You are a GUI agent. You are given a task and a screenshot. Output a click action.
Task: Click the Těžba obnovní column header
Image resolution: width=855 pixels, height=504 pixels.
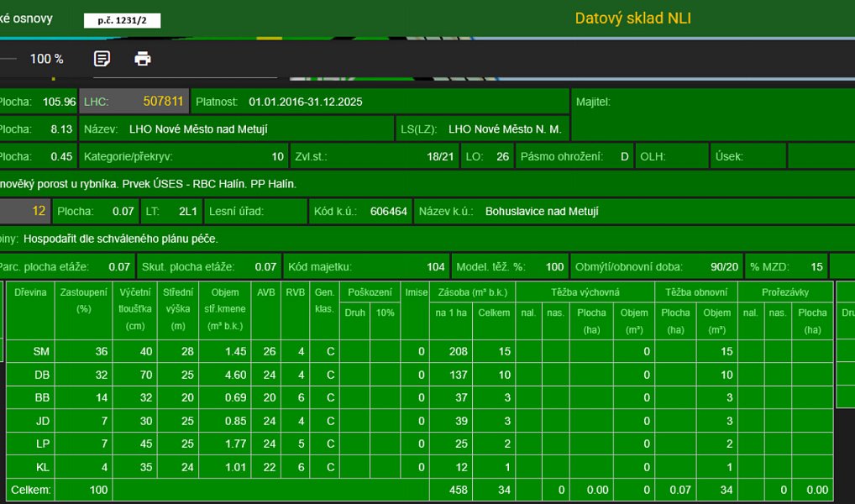[x=696, y=292]
